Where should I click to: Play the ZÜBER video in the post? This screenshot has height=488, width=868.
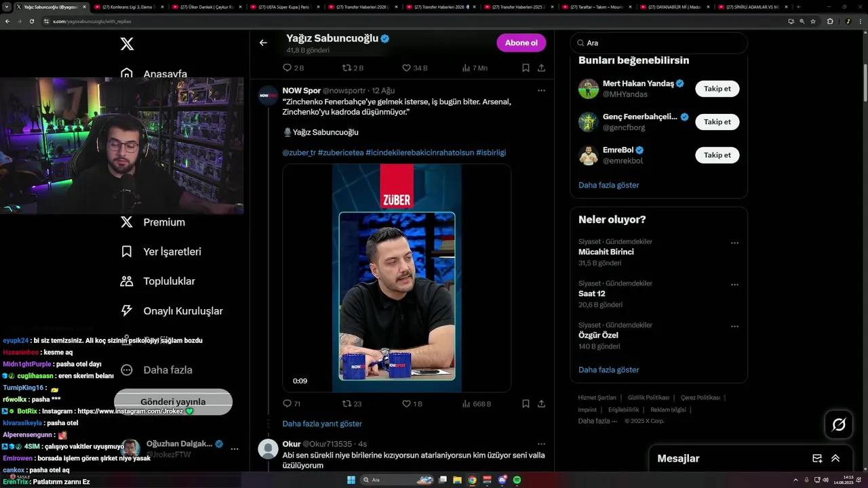[x=397, y=278]
